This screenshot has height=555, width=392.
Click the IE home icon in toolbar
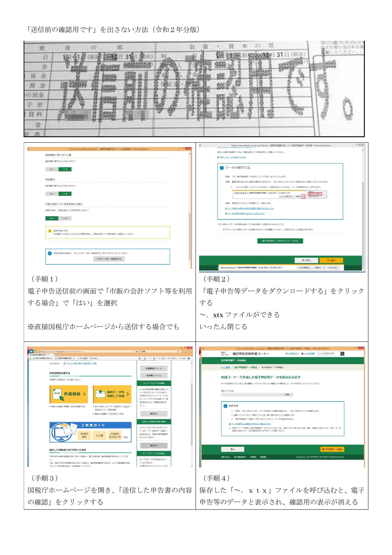184,351
